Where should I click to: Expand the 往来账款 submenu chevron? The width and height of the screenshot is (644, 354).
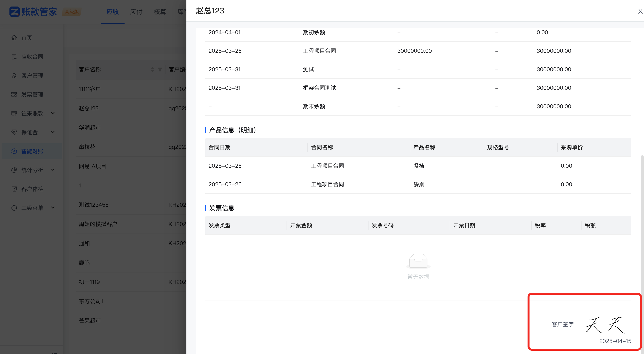[x=53, y=113]
